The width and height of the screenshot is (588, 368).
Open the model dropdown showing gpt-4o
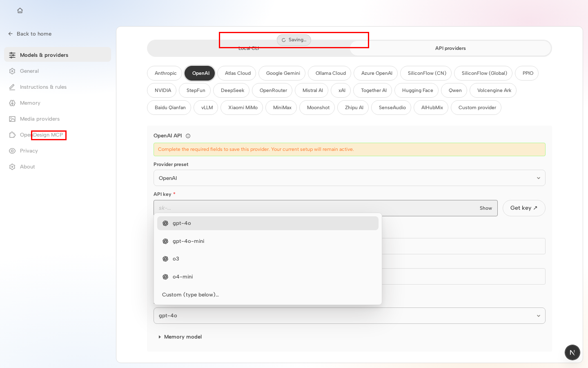(x=350, y=316)
